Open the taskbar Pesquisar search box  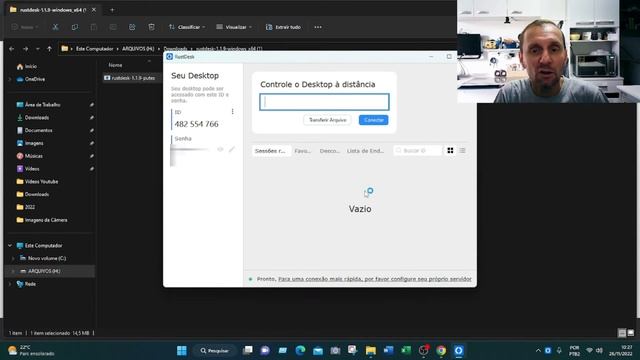pyautogui.click(x=214, y=351)
